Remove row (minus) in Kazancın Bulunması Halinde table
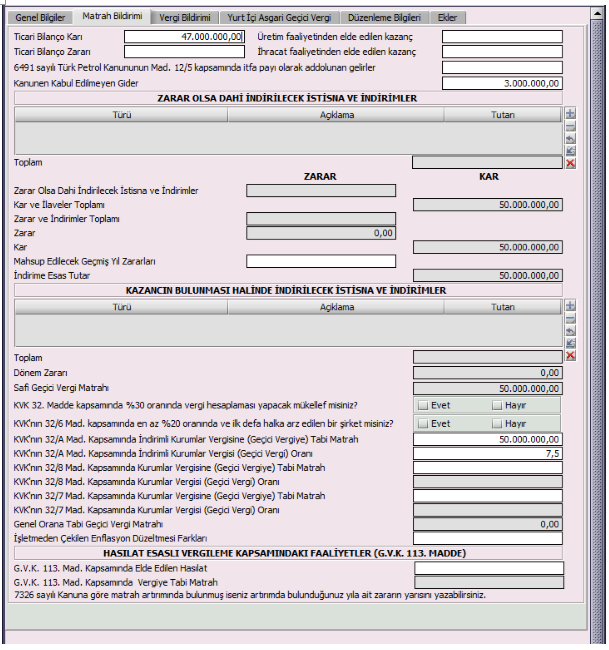Image resolution: width=609 pixels, height=650 pixels. tap(570, 319)
